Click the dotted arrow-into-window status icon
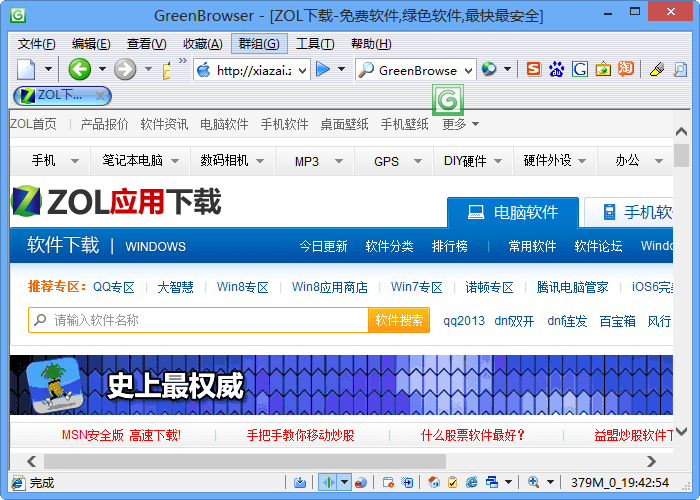 tap(407, 483)
